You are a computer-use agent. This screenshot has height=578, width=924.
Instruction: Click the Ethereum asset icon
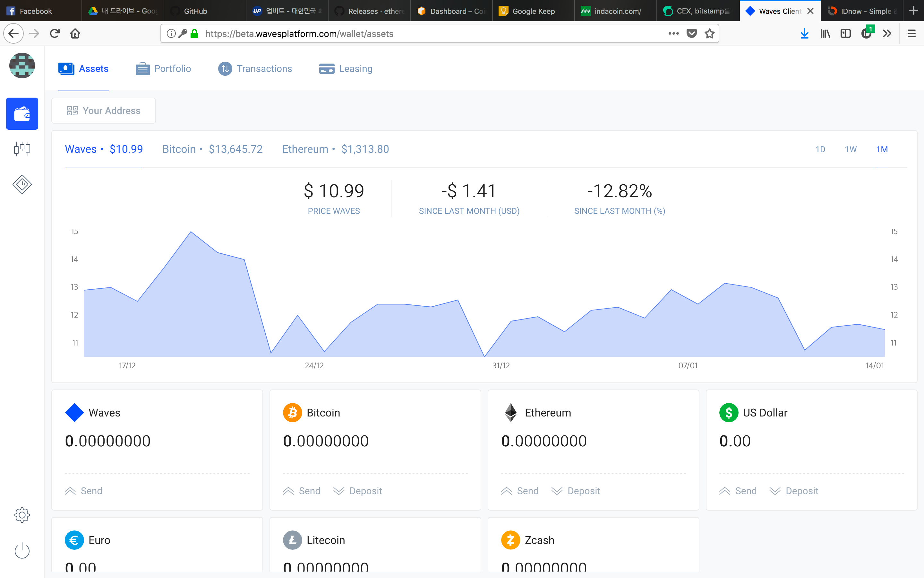click(510, 413)
